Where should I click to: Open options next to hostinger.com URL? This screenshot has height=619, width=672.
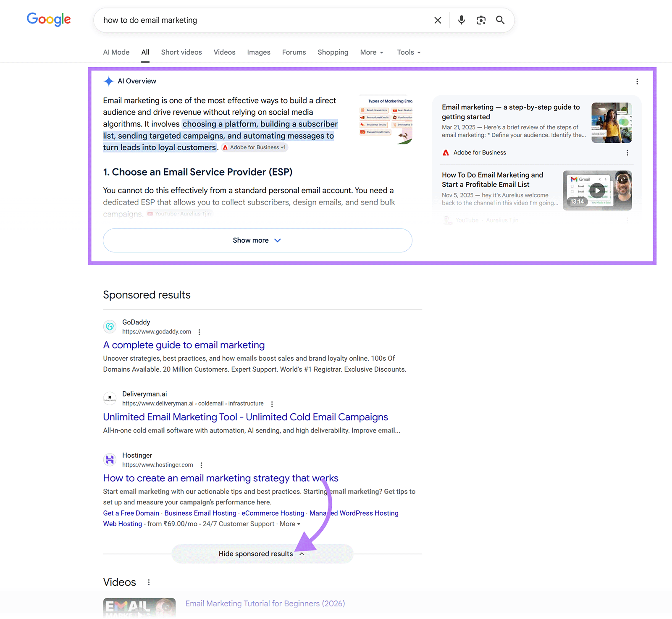click(x=201, y=465)
